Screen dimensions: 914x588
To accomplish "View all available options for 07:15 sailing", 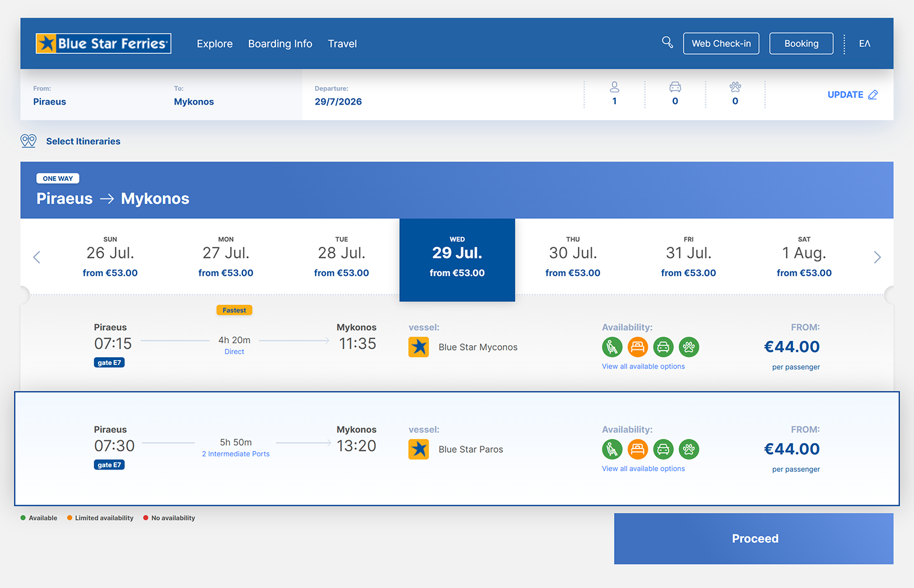I will 643,366.
